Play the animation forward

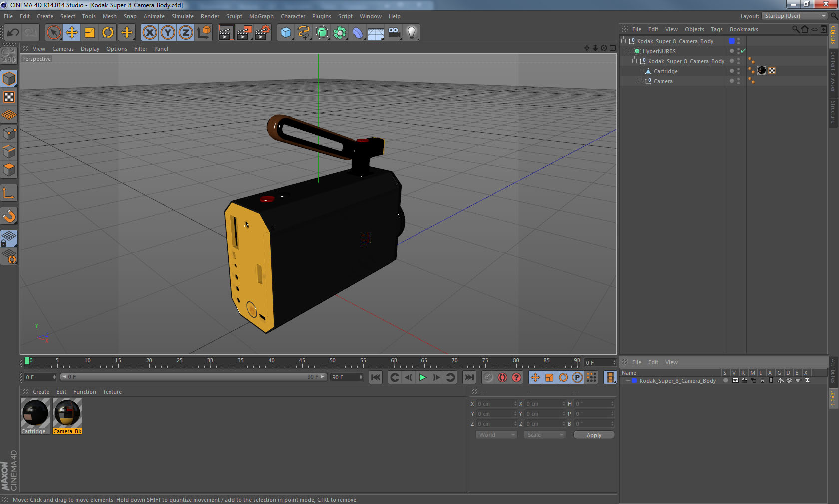click(422, 377)
